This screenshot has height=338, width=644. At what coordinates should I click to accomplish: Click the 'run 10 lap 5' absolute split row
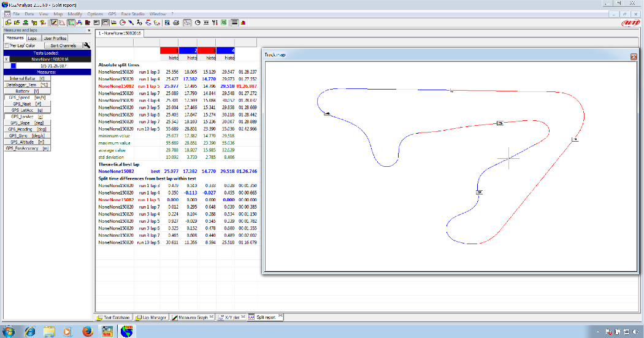(177, 129)
